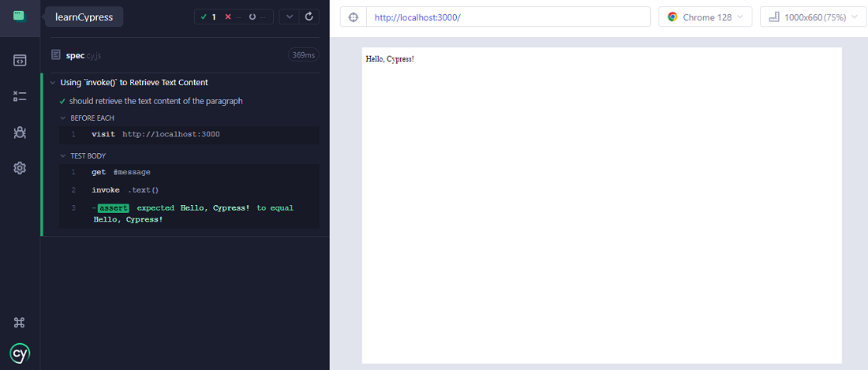The height and width of the screenshot is (370, 868).
Task: Click the get #message command row
Action: tap(189, 172)
